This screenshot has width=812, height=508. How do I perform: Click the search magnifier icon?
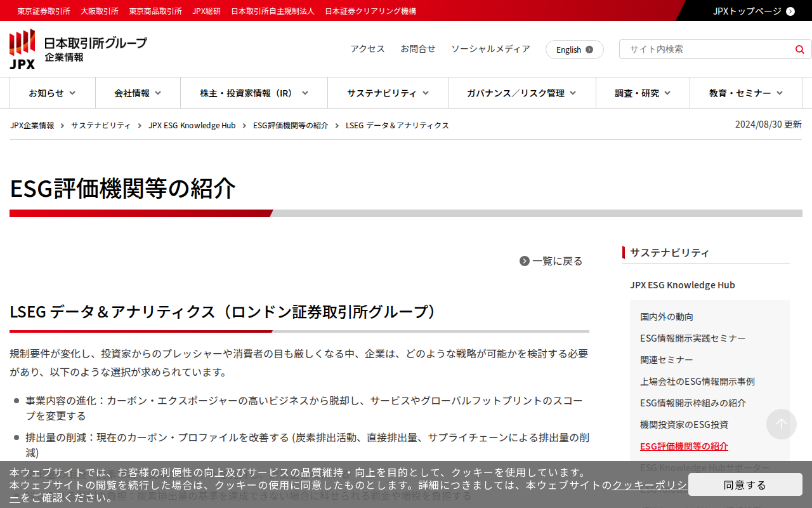(x=799, y=50)
